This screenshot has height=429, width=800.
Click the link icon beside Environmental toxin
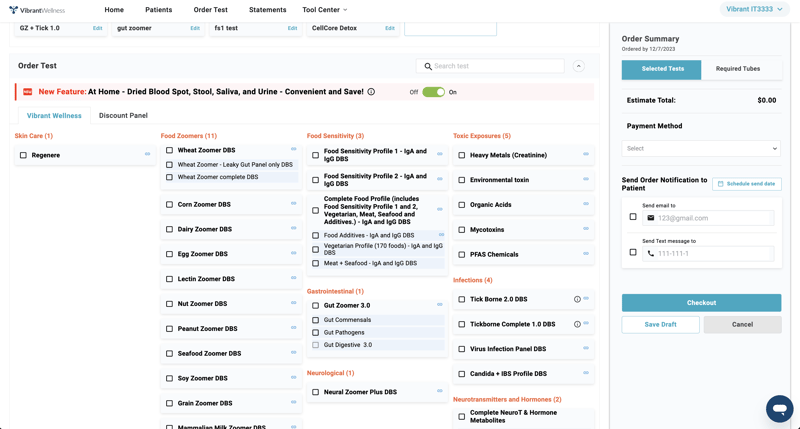[586, 179]
